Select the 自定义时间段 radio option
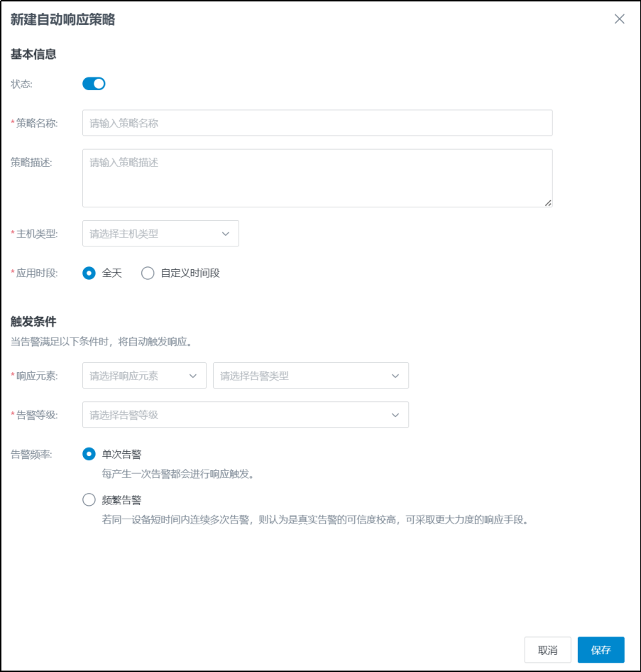 click(148, 273)
